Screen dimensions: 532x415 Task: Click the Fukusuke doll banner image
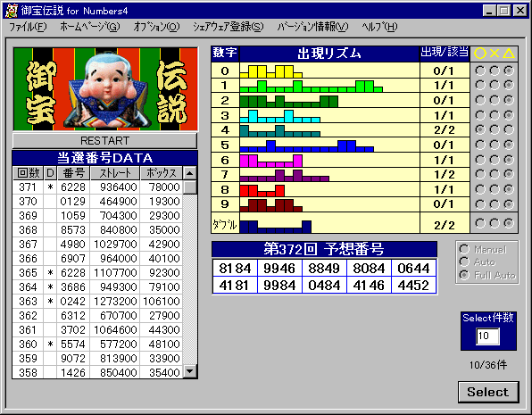[105, 89]
